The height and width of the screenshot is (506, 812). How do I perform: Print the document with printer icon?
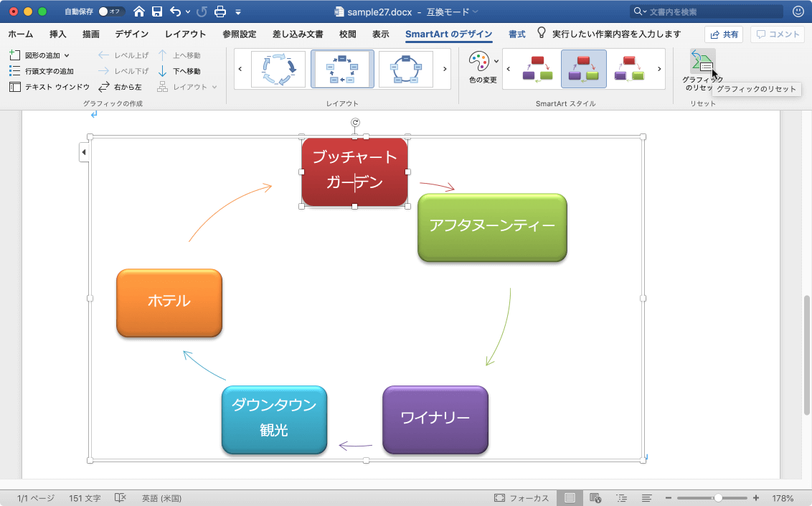click(x=220, y=11)
